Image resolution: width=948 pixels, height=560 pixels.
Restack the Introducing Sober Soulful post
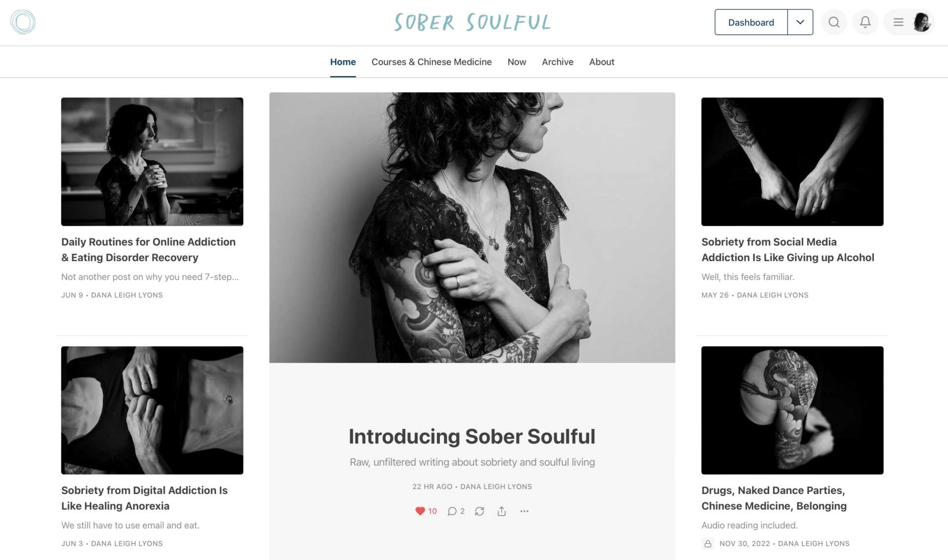[x=479, y=511]
